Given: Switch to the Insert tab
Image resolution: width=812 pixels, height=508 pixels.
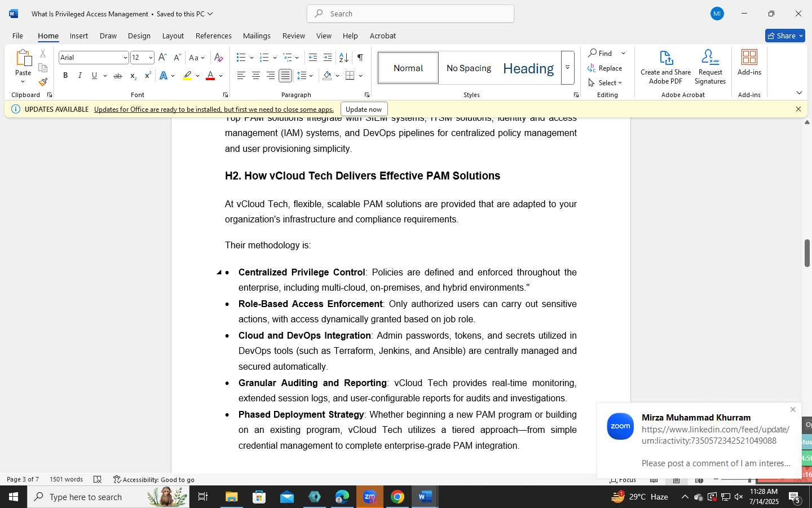Looking at the screenshot, I should tap(79, 36).
